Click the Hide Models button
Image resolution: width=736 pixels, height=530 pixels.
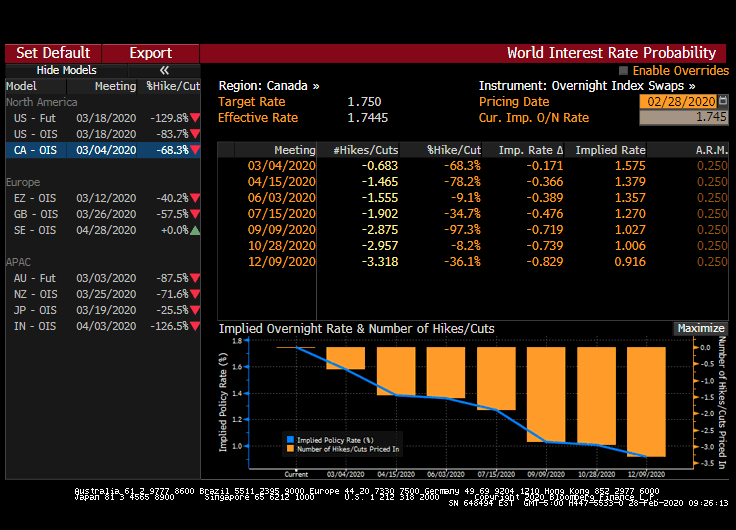[66, 70]
